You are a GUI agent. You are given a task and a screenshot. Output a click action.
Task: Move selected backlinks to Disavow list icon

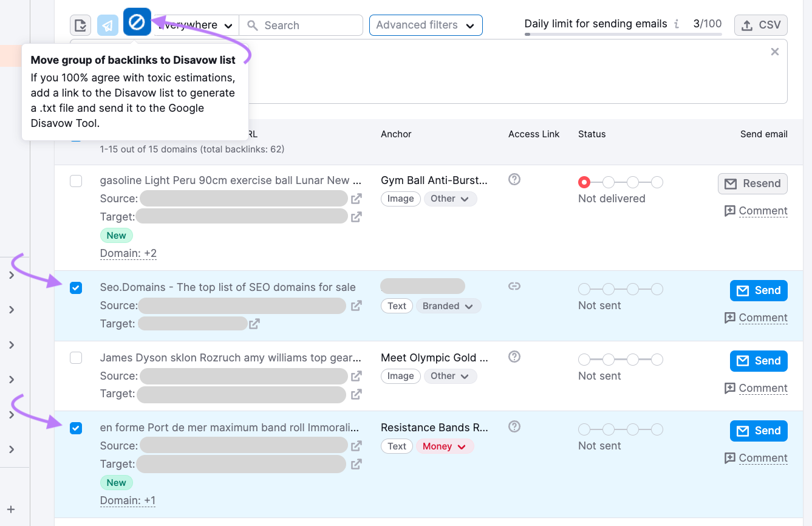(137, 21)
